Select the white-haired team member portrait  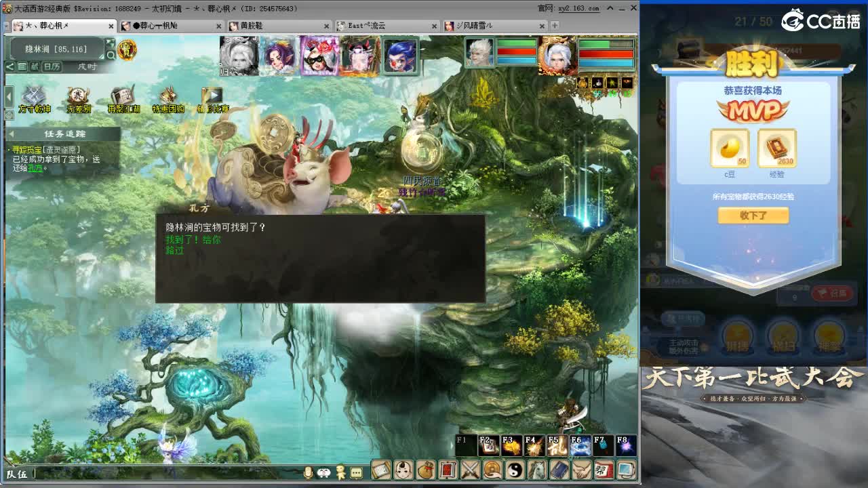(239, 56)
